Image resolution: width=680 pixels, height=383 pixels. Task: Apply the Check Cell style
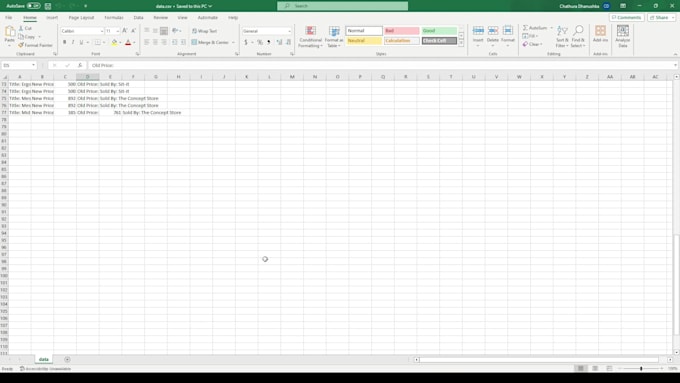tap(439, 41)
